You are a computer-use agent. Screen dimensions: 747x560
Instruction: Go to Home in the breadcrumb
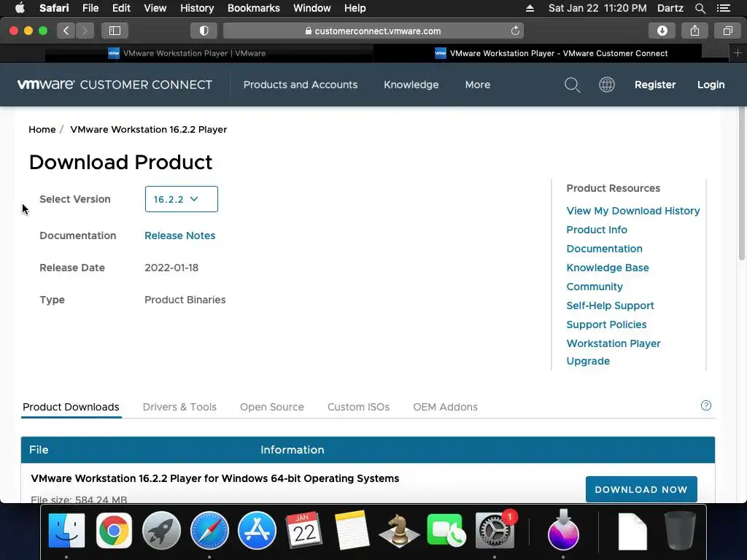point(42,130)
